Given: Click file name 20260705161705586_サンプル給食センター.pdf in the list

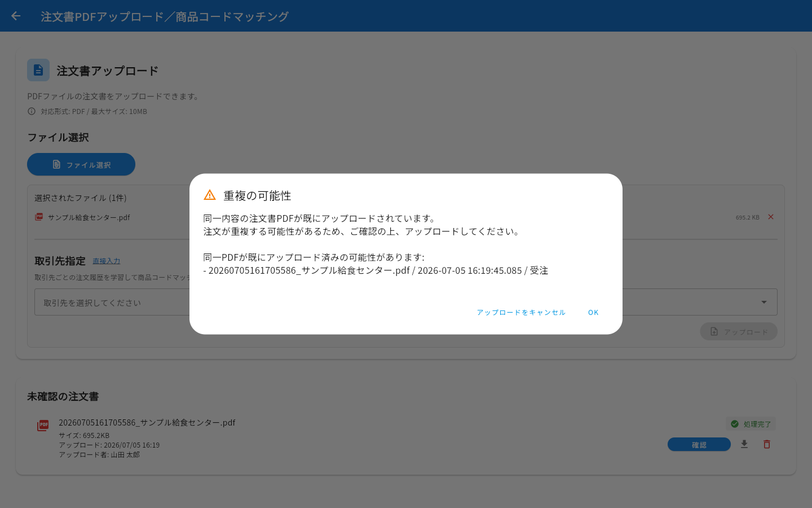Looking at the screenshot, I should pos(147,422).
